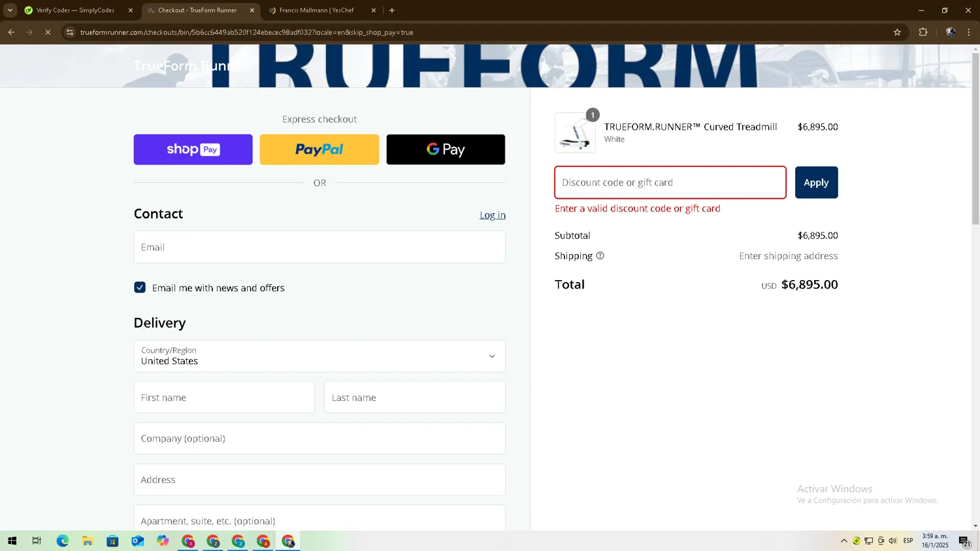
Task: Switch to the Francis Mallmann | YesChef tab
Action: (316, 10)
